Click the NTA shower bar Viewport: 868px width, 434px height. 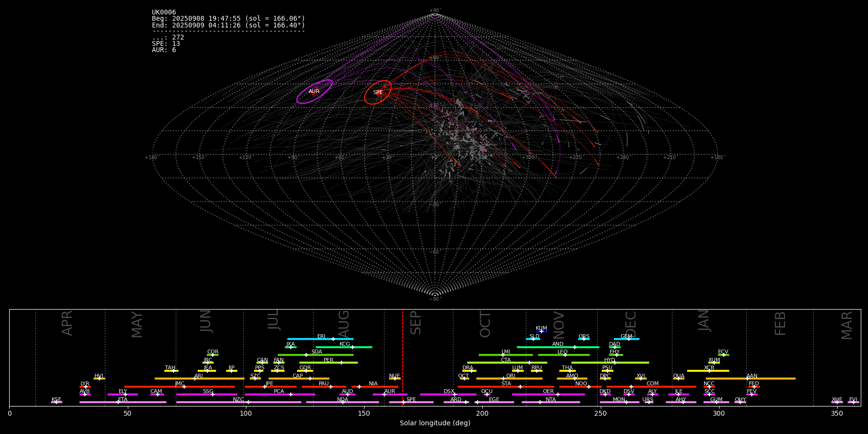pos(551,402)
